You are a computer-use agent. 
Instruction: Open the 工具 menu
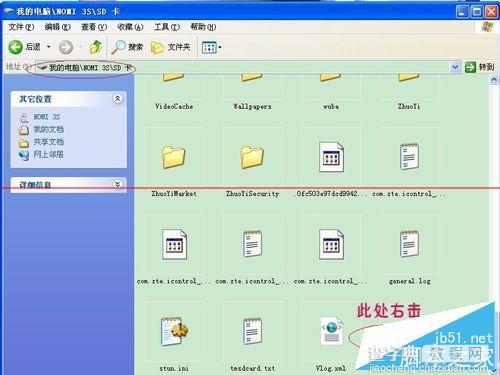click(167, 27)
